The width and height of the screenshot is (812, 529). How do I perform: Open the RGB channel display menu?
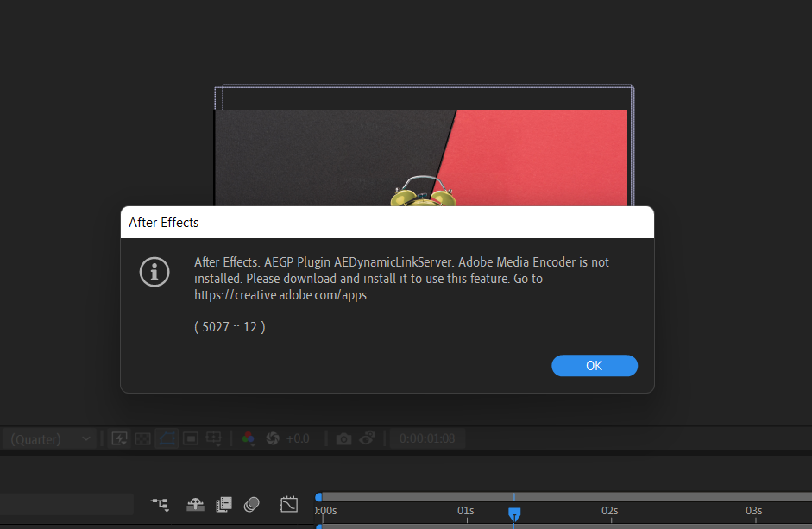(248, 438)
